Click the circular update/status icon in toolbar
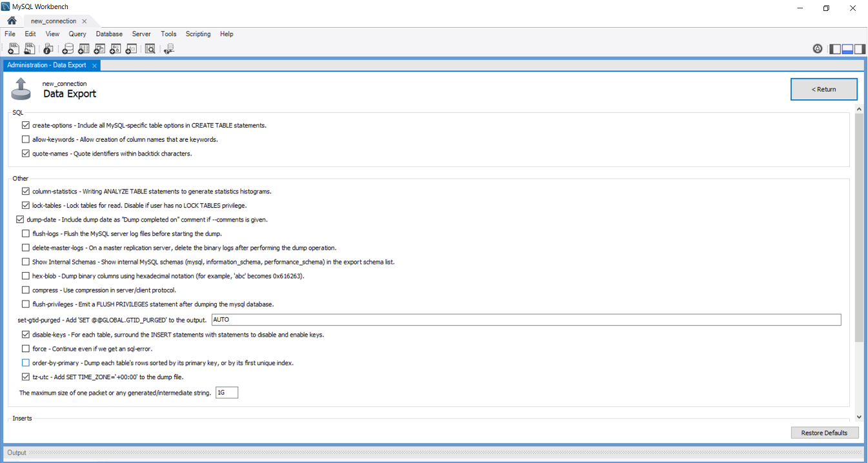 click(818, 48)
